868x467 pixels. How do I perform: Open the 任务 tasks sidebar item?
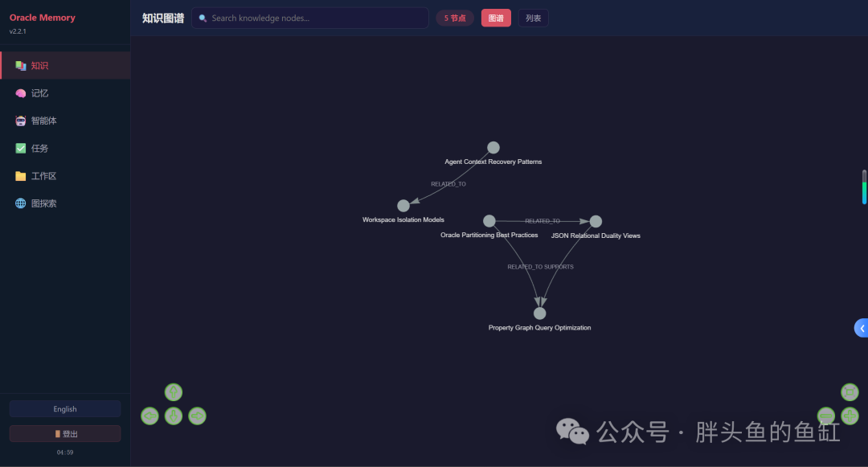65,148
